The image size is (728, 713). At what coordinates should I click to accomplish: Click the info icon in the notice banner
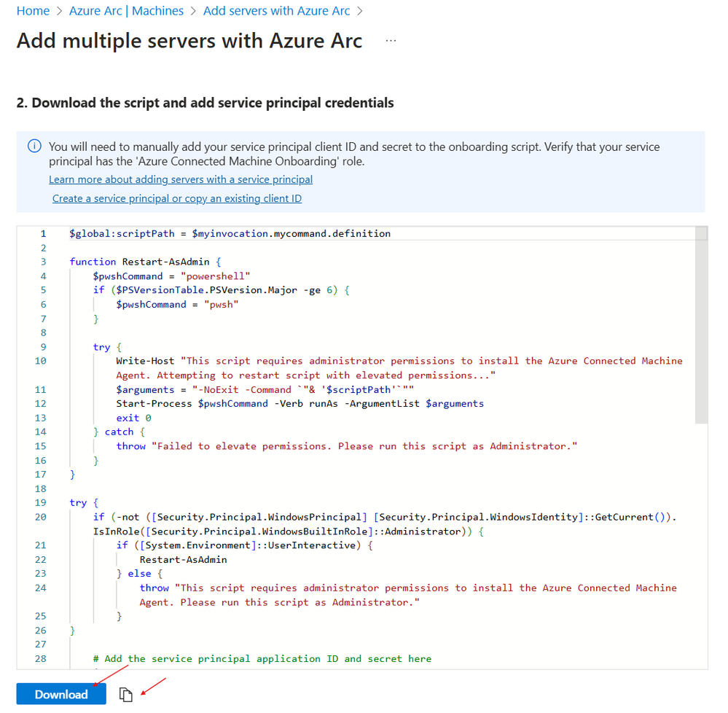[35, 147]
